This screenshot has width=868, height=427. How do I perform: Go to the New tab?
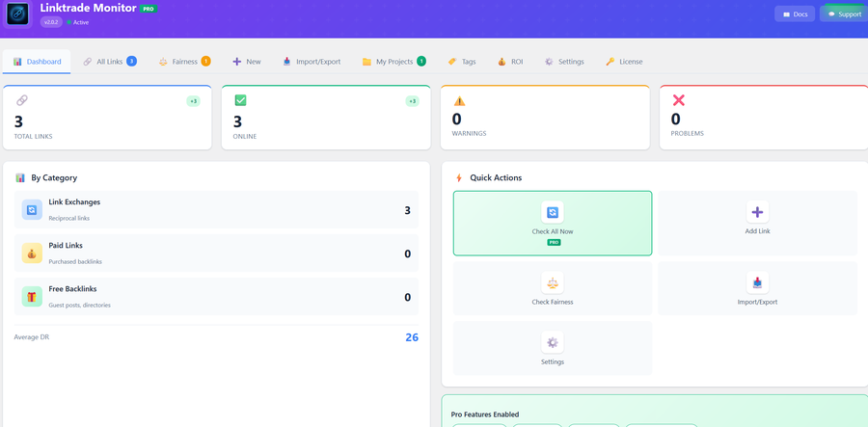click(x=246, y=62)
